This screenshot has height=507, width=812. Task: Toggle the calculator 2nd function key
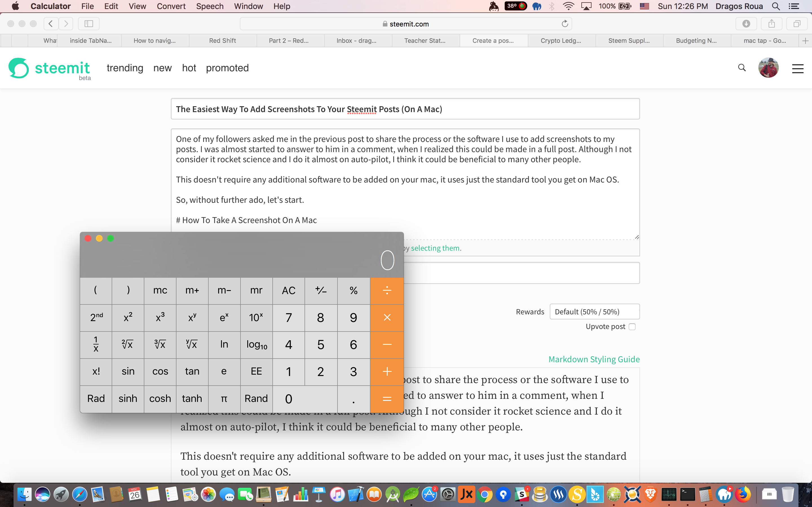coord(96,317)
